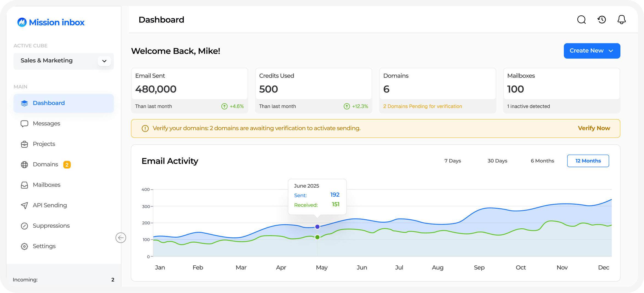Switch to the 7 Days activity view

pos(453,161)
